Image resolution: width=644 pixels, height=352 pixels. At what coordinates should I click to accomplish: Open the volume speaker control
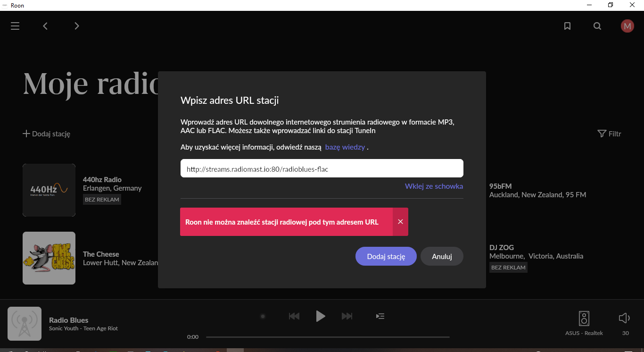(624, 318)
